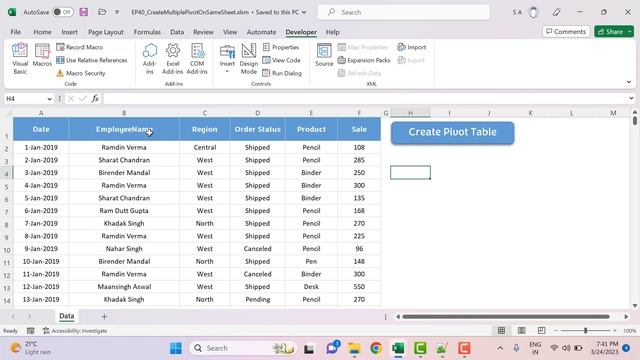Open the Add-ins button

click(x=149, y=59)
